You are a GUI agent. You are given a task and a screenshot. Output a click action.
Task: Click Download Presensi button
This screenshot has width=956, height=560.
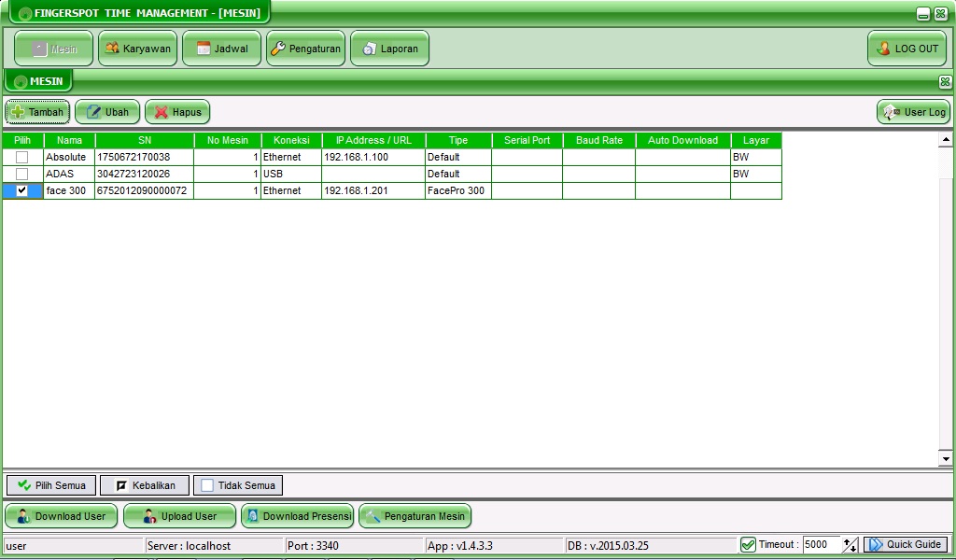click(x=298, y=516)
